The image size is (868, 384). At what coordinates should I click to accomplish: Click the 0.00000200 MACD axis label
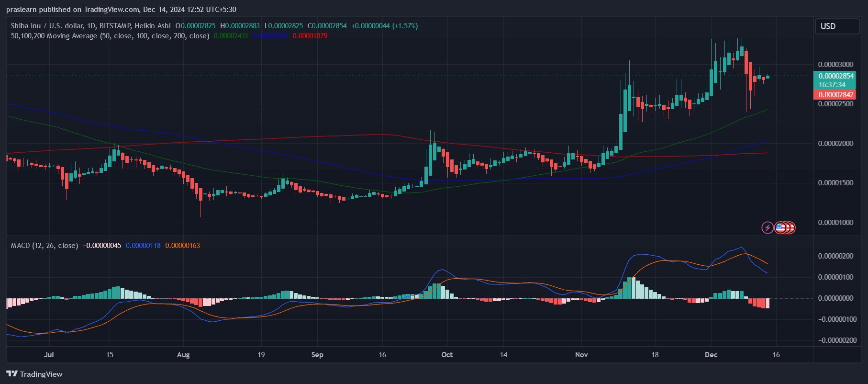pyautogui.click(x=835, y=256)
